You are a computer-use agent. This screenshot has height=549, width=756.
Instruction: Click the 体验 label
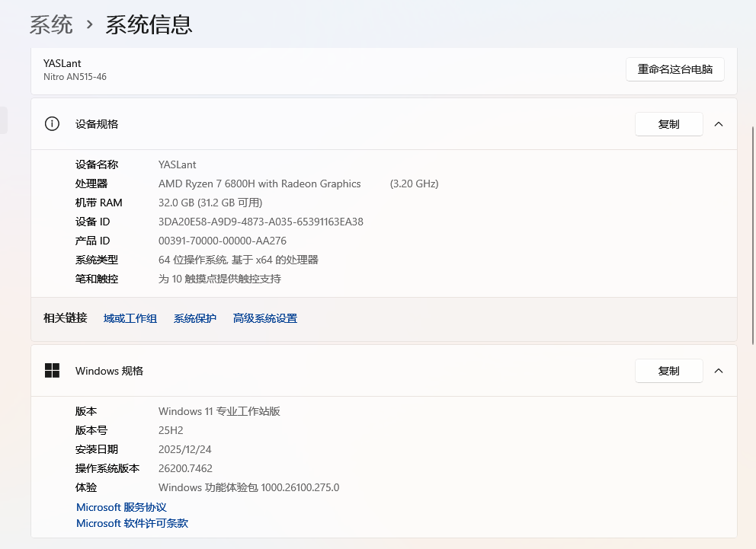(x=86, y=487)
